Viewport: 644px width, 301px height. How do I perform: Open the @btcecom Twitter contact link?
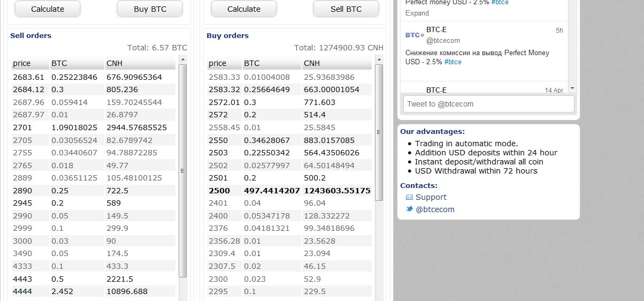point(435,209)
